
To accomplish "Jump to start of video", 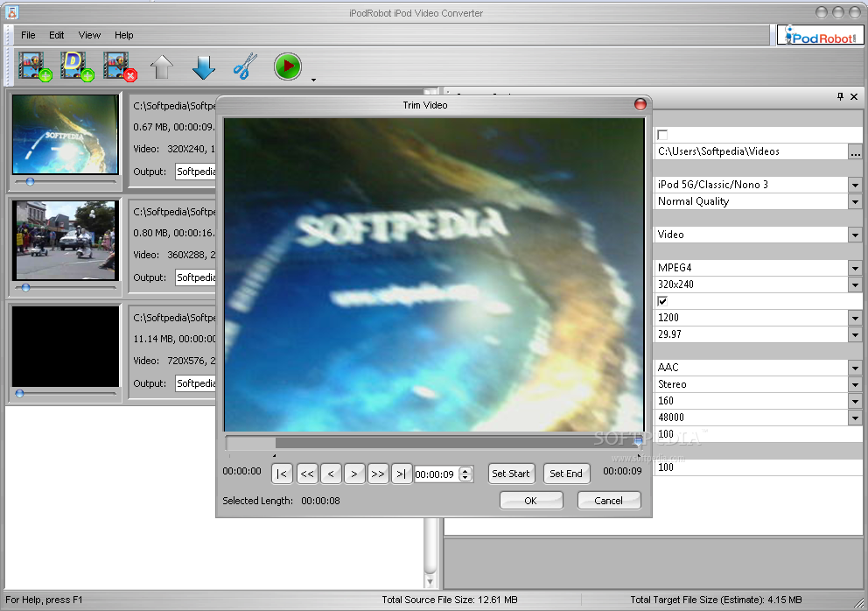I will [x=282, y=474].
